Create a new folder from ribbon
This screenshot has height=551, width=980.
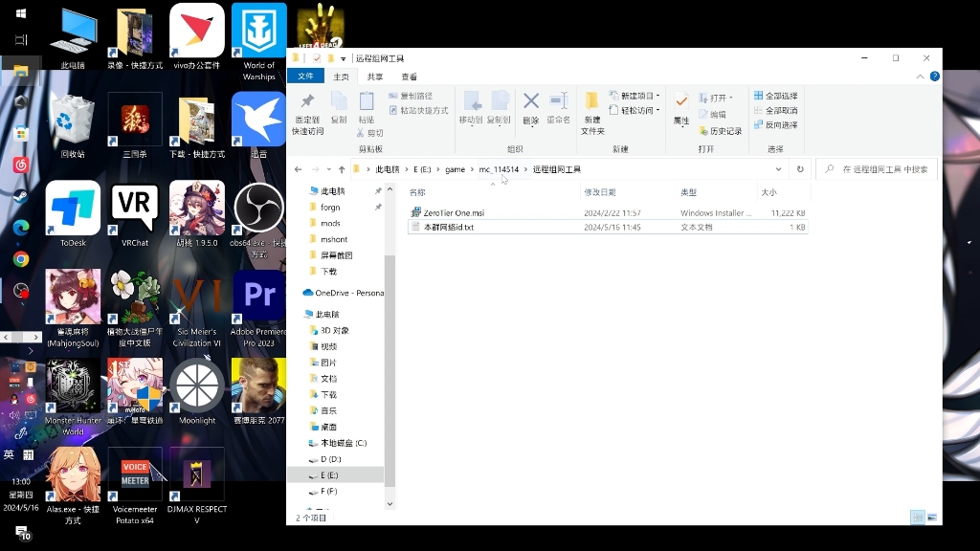tap(592, 114)
